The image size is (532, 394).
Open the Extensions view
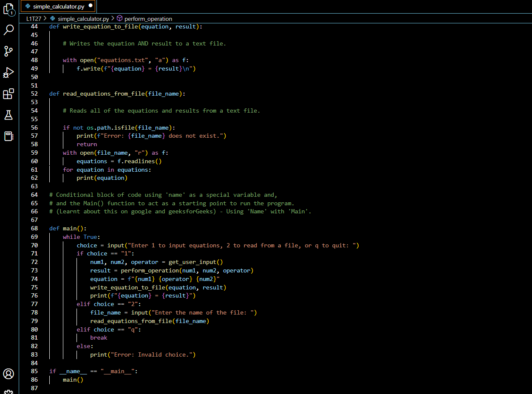(x=8, y=94)
